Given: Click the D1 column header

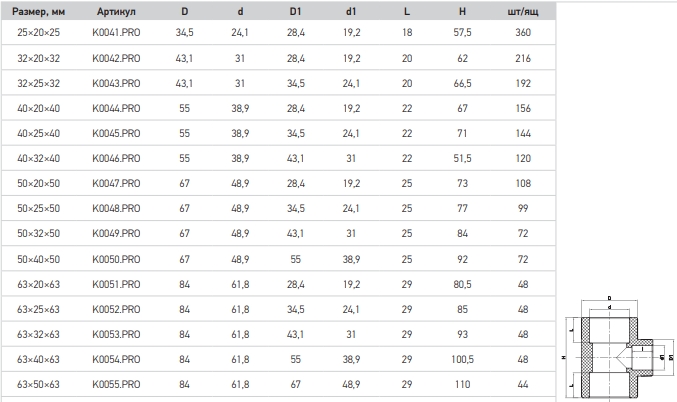Looking at the screenshot, I should 295,12.
